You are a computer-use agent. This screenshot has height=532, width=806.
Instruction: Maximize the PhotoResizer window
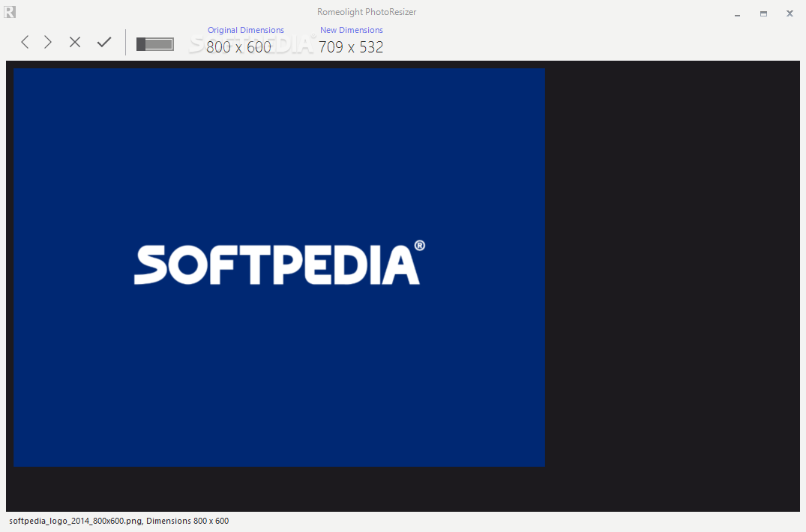pyautogui.click(x=763, y=14)
